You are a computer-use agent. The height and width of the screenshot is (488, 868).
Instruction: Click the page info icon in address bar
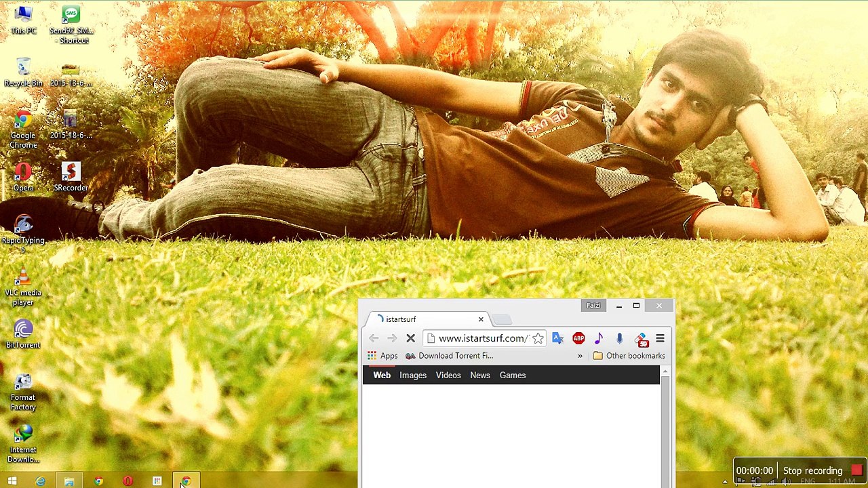tap(431, 338)
